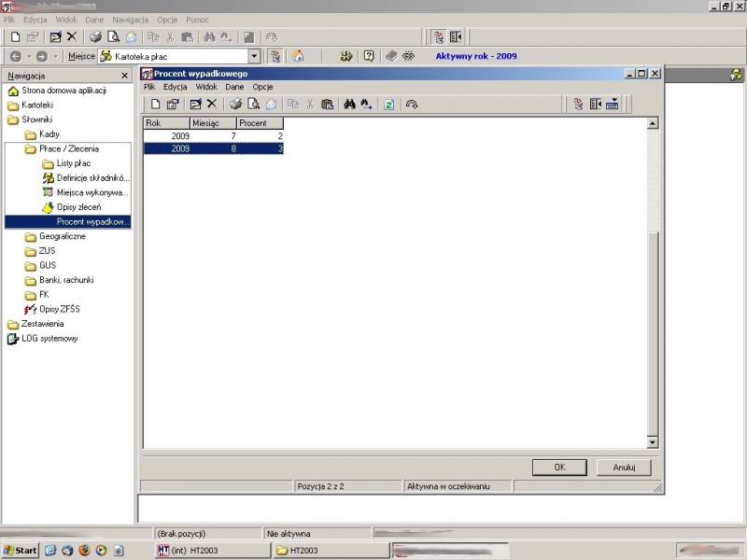Click envelope mail icon in Procent wypadkowego toolbar
Viewport: 747px width, 560px height.
tap(271, 105)
